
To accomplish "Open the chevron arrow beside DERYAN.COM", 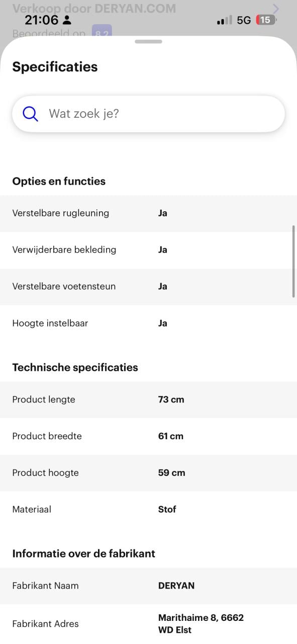I will click(275, 9).
